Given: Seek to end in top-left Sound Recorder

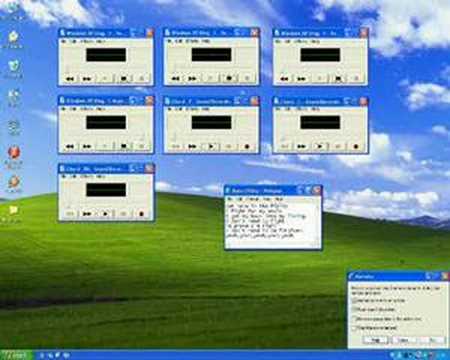Looking at the screenshot, I should tap(87, 79).
